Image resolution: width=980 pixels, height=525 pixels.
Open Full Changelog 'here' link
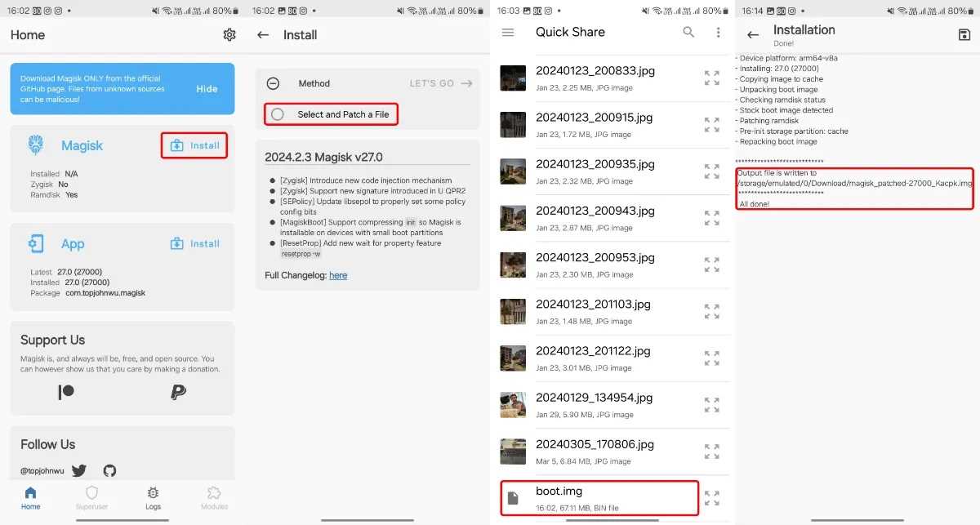338,275
